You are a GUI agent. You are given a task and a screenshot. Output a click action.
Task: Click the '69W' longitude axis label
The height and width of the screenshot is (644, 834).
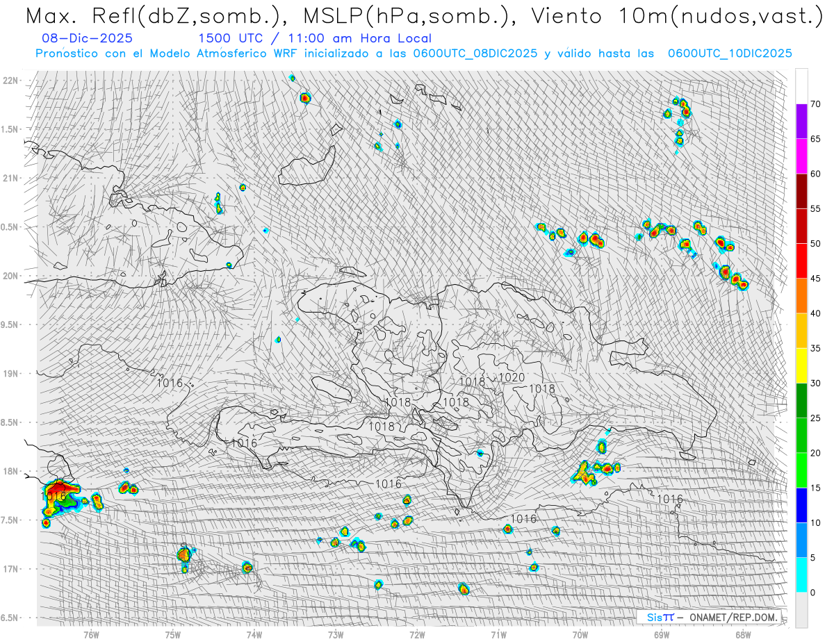click(661, 634)
